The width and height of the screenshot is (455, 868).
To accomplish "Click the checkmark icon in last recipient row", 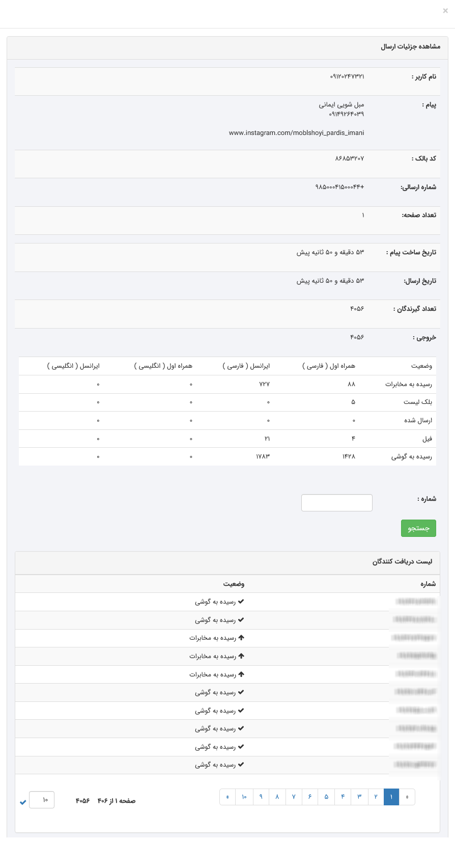I will coord(241,765).
